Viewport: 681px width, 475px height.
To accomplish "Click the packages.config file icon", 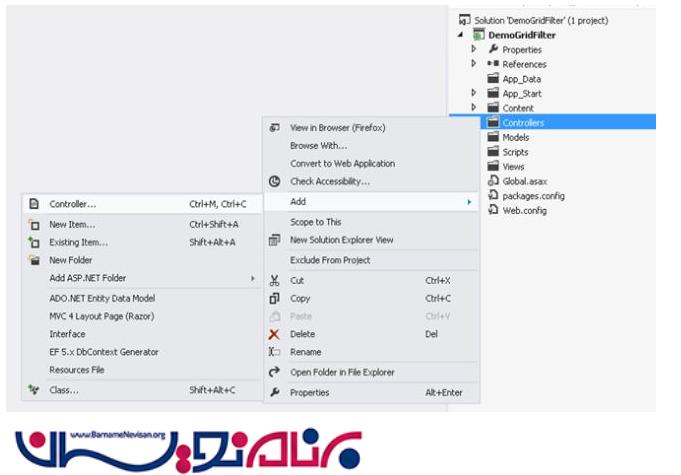I will [x=493, y=195].
